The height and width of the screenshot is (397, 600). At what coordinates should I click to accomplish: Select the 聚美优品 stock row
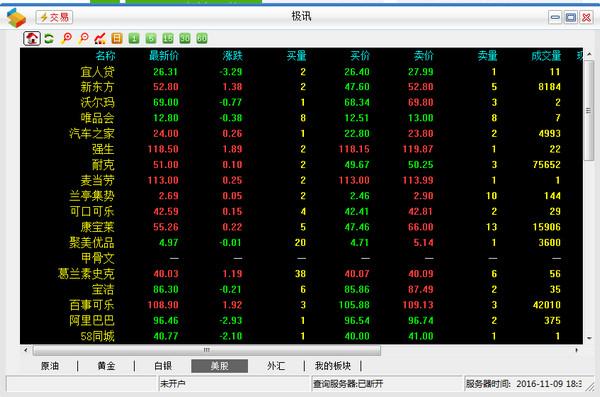coord(301,243)
